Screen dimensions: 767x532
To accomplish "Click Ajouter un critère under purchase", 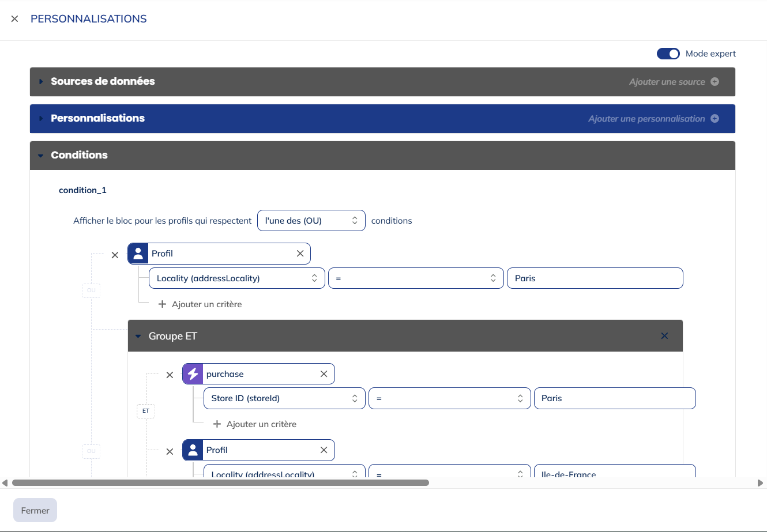I will (x=254, y=424).
